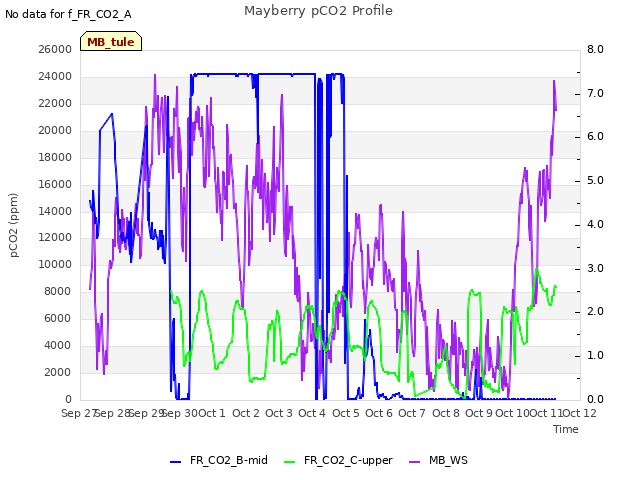Click the MB_tule annotation label

tap(111, 42)
